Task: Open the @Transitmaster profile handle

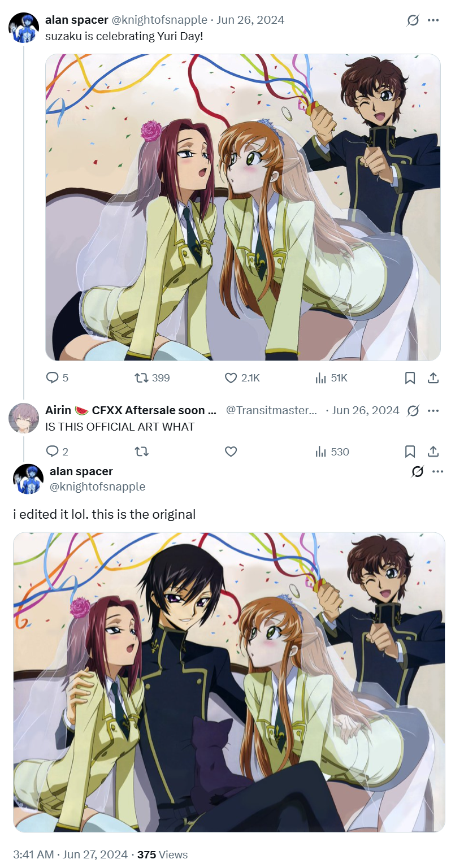Action: coord(272,410)
